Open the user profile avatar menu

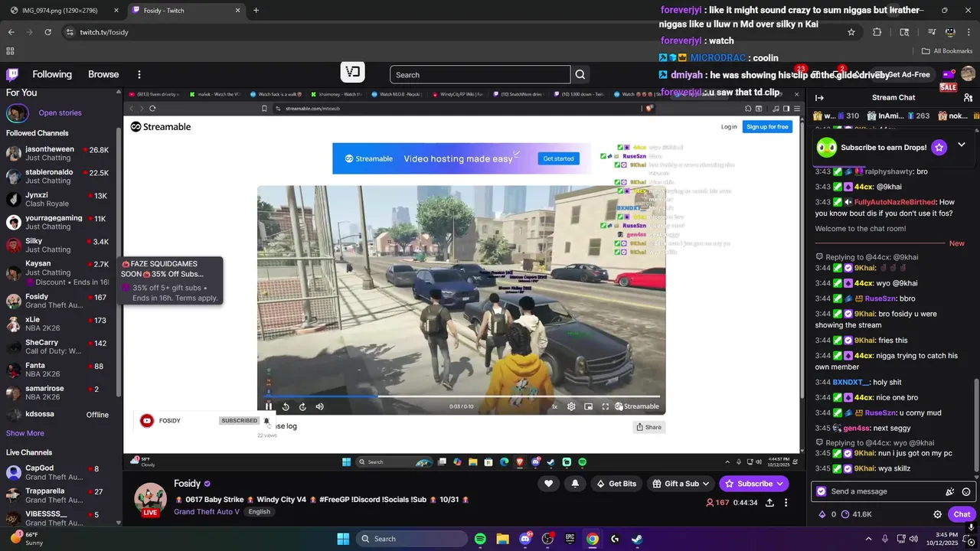point(968,74)
